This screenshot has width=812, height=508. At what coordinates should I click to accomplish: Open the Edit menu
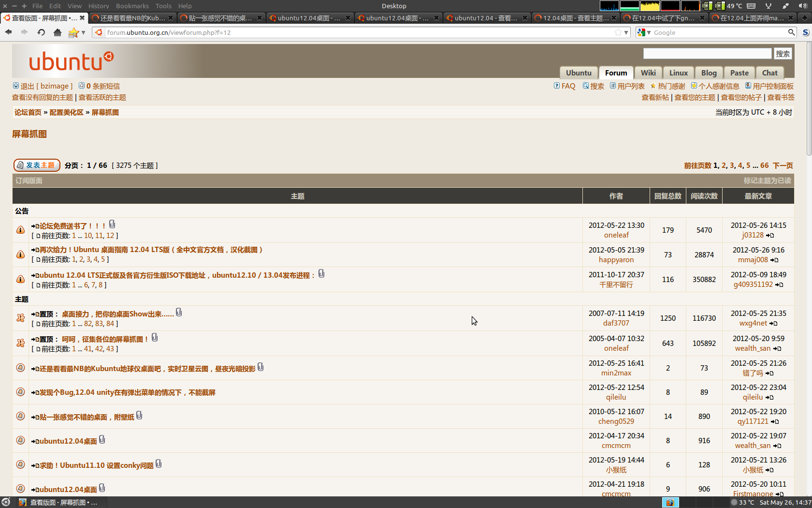click(x=55, y=6)
